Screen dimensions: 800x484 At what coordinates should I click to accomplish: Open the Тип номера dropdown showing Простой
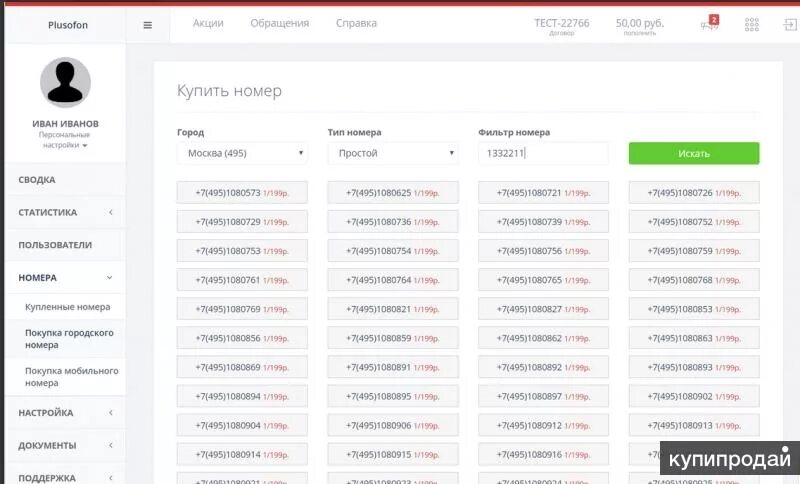click(x=393, y=153)
